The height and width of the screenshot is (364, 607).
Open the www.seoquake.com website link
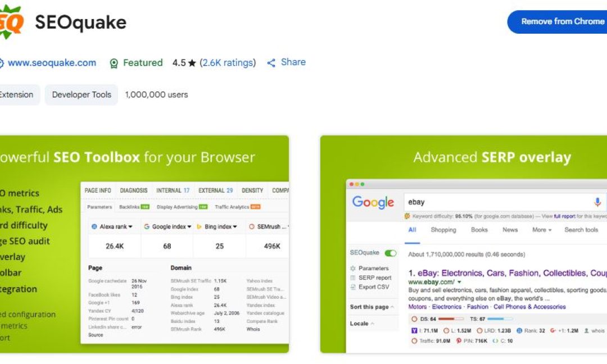pos(52,63)
